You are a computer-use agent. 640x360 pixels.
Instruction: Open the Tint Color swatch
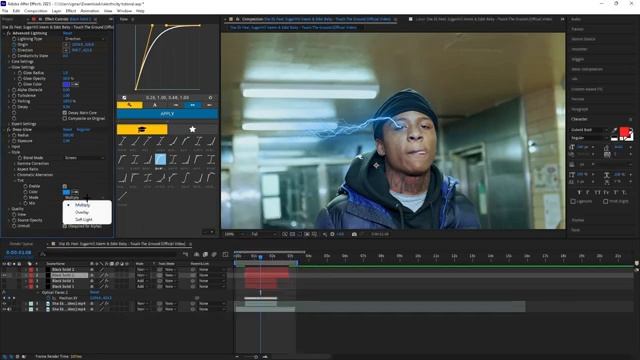(66, 192)
